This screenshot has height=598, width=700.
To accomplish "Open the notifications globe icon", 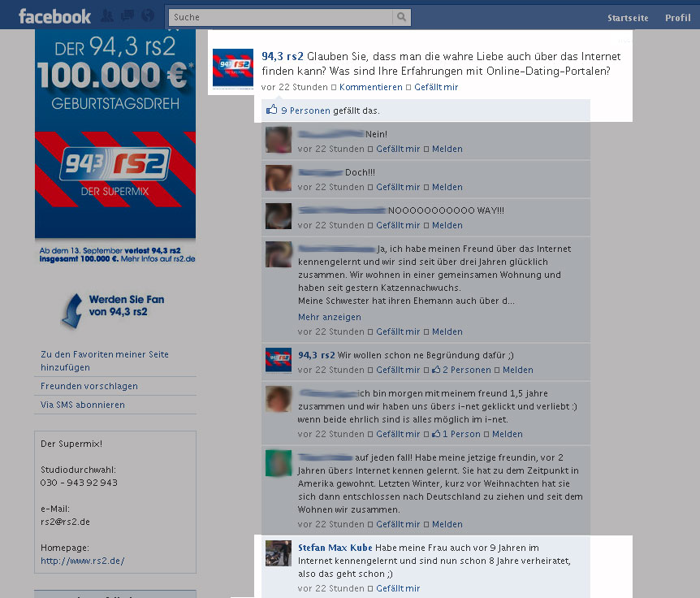I will pyautogui.click(x=147, y=15).
